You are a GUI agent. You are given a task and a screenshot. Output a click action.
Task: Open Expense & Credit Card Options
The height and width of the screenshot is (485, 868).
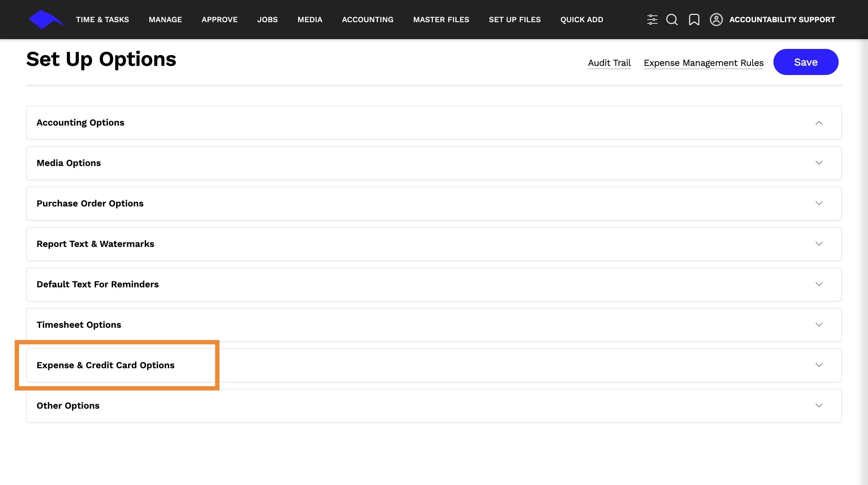105,365
